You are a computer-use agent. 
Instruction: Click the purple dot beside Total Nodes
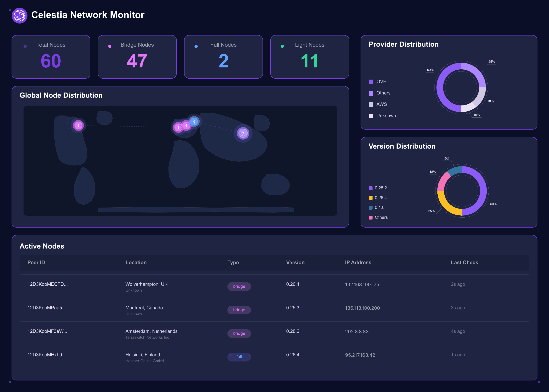(x=25, y=46)
